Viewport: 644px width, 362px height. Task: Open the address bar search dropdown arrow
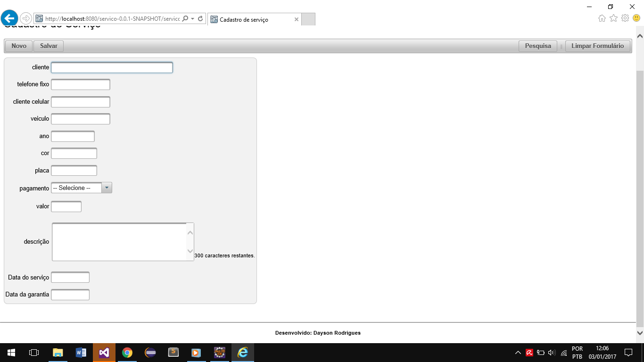[x=192, y=19]
